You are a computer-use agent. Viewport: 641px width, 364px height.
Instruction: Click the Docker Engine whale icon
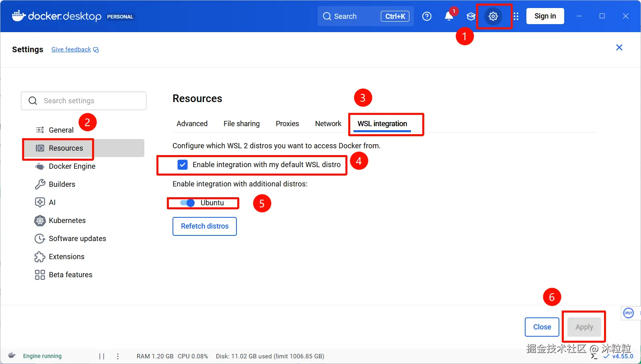tap(40, 166)
